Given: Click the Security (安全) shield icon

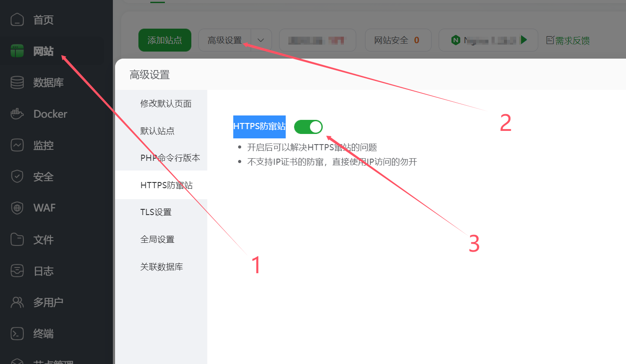Looking at the screenshot, I should [17, 177].
